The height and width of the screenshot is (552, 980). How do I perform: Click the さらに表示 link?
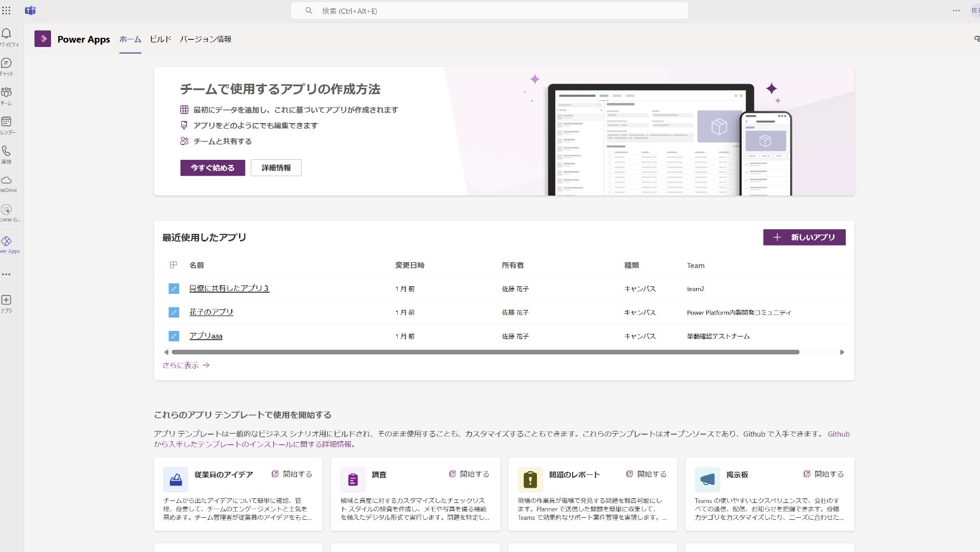pyautogui.click(x=186, y=365)
